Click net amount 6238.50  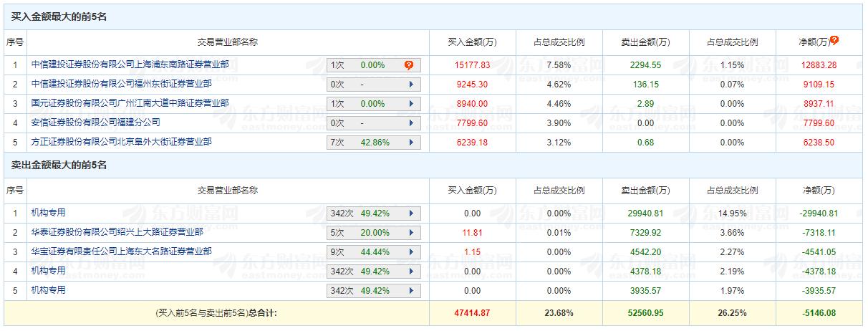click(x=819, y=143)
